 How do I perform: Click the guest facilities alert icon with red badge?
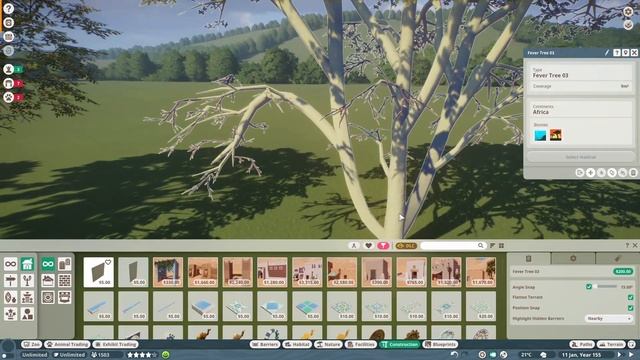pyautogui.click(x=9, y=83)
